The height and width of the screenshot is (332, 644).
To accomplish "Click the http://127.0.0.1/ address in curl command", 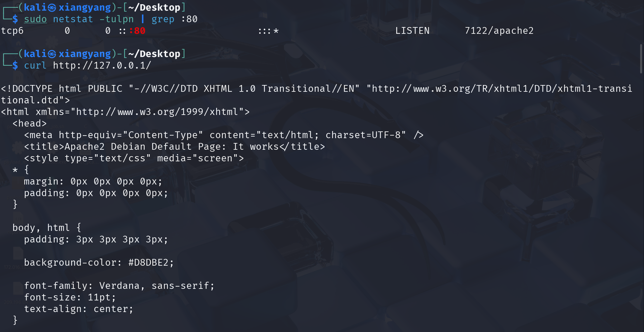I will [102, 65].
